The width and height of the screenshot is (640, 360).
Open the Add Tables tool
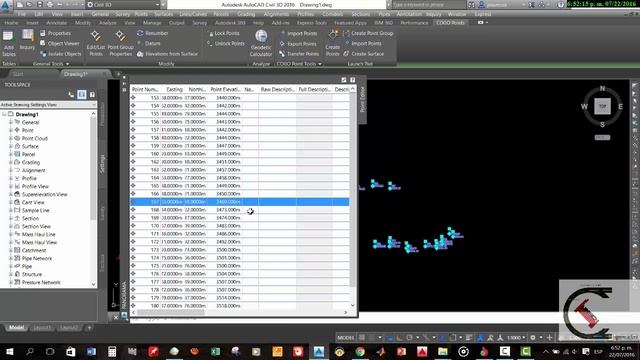9,43
